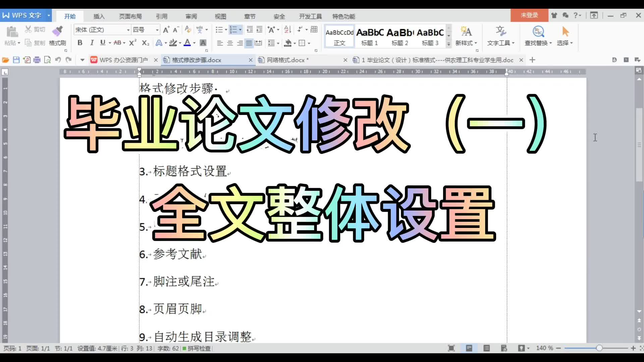Click the vertical scrollbar thumb
Screen dimensions: 644x362
[x=639, y=145]
